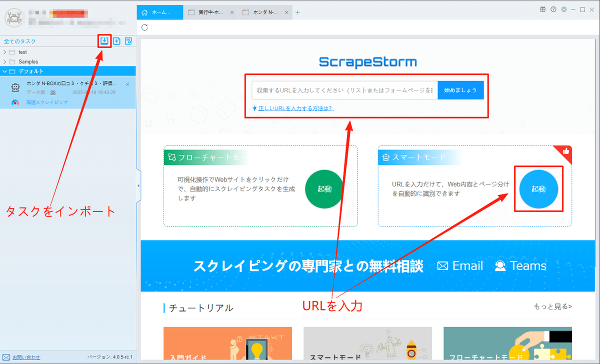Click the Email envelope icon in banner
Image resolution: width=600 pixels, height=364 pixels.
click(442, 266)
